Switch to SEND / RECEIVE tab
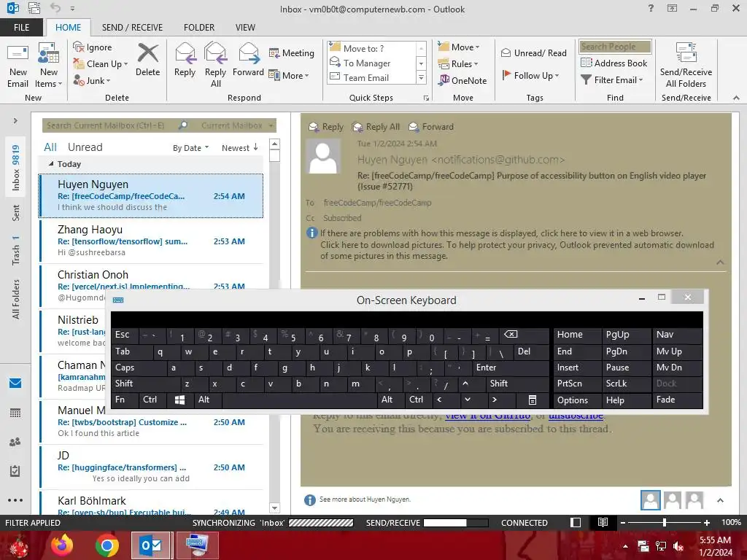 (132, 28)
